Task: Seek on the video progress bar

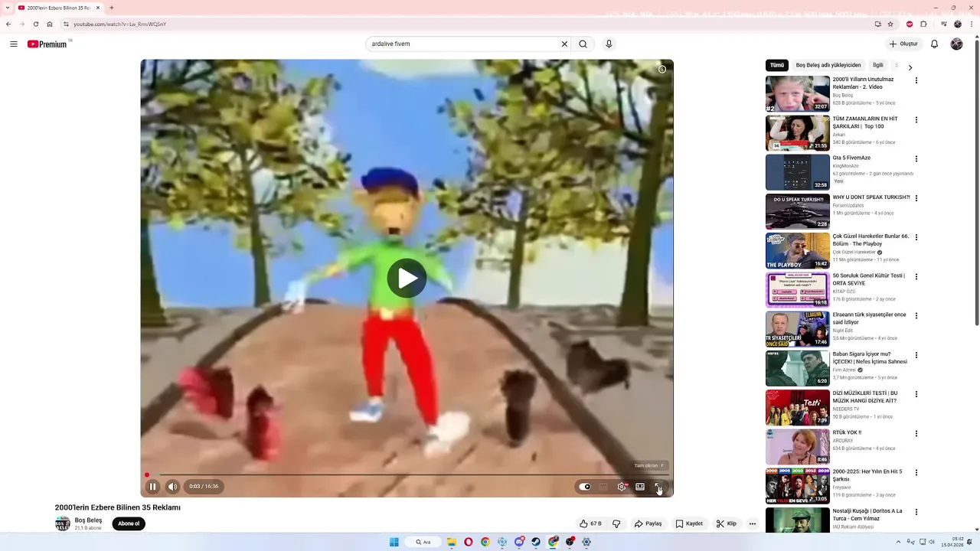Action: 407,475
